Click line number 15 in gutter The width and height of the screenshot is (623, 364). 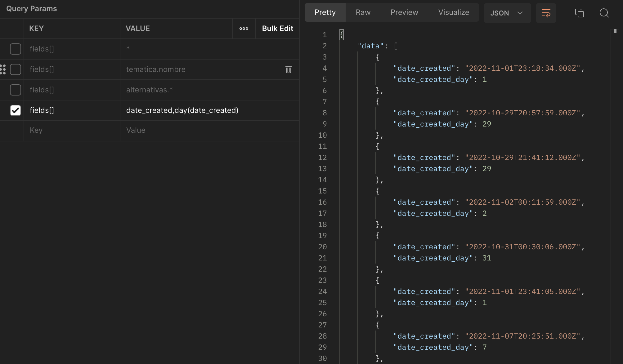click(322, 191)
